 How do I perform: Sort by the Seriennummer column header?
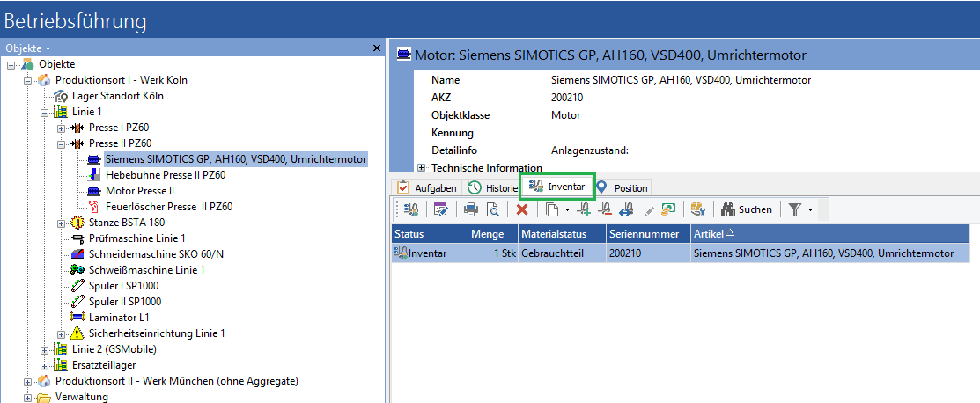click(648, 234)
